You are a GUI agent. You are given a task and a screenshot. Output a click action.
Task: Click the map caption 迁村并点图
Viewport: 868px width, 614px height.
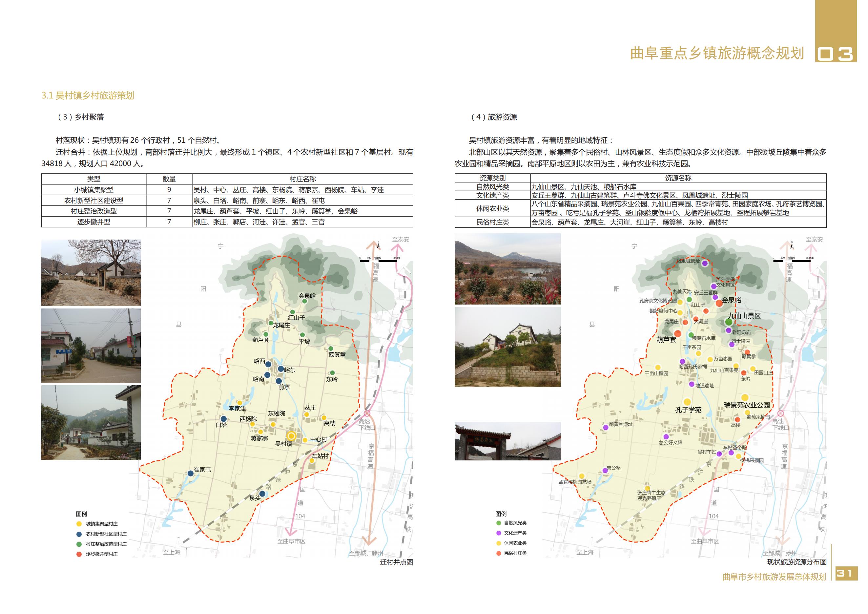click(x=397, y=562)
